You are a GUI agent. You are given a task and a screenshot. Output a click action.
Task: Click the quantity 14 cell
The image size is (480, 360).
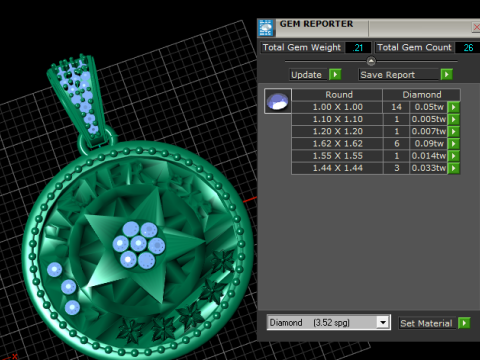pyautogui.click(x=396, y=107)
